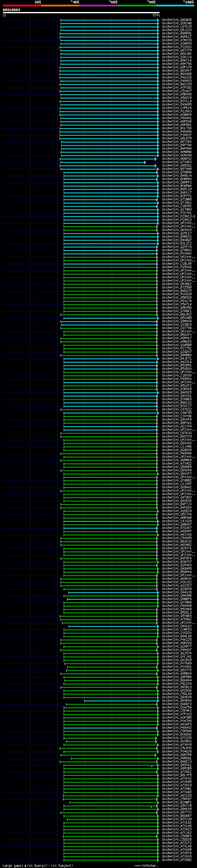Image resolution: width=197 pixels, height=868 pixels.
Task: Select hit label UniRef100_P34937
Action: [x=177, y=135]
